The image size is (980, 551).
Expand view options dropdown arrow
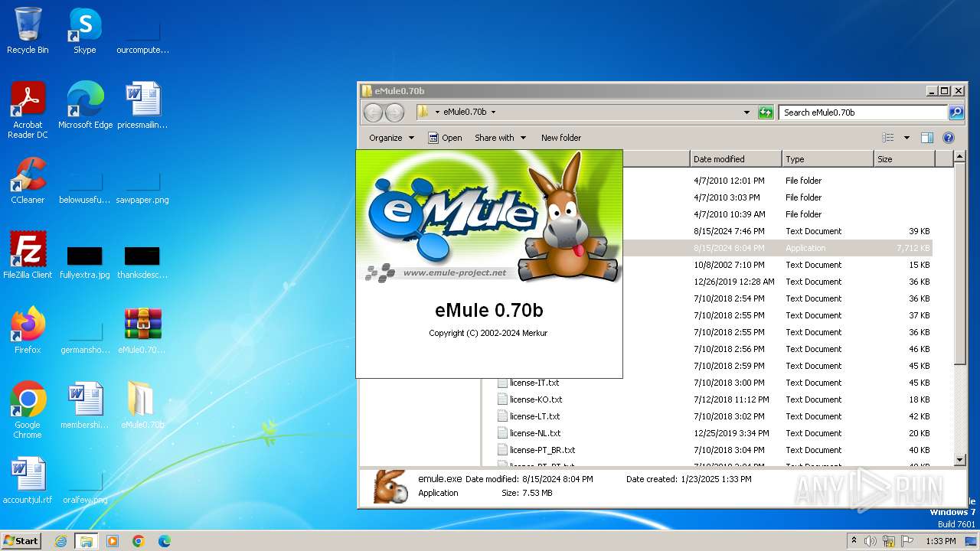906,138
